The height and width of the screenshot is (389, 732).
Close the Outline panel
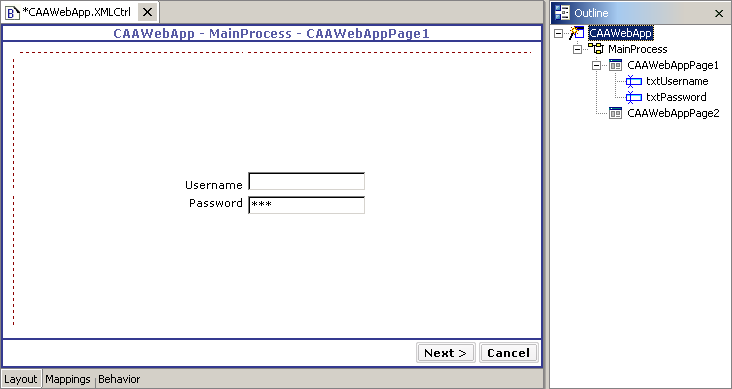pos(719,14)
